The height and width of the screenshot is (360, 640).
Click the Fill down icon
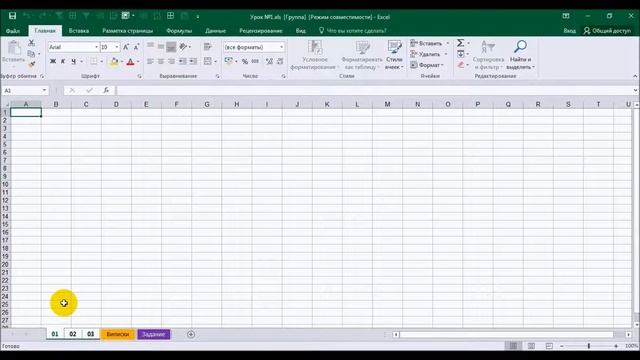click(x=461, y=54)
